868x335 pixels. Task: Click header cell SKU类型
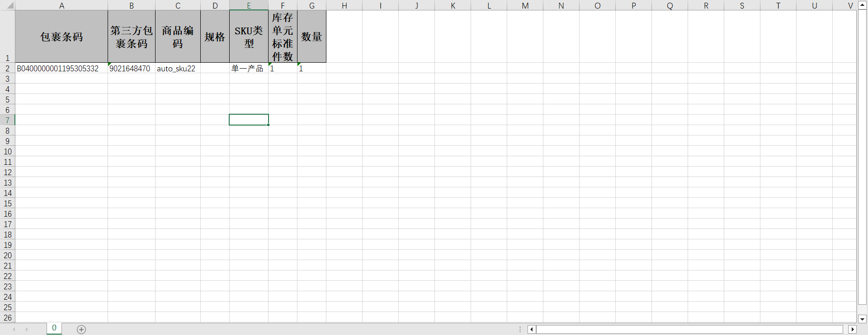click(x=249, y=37)
